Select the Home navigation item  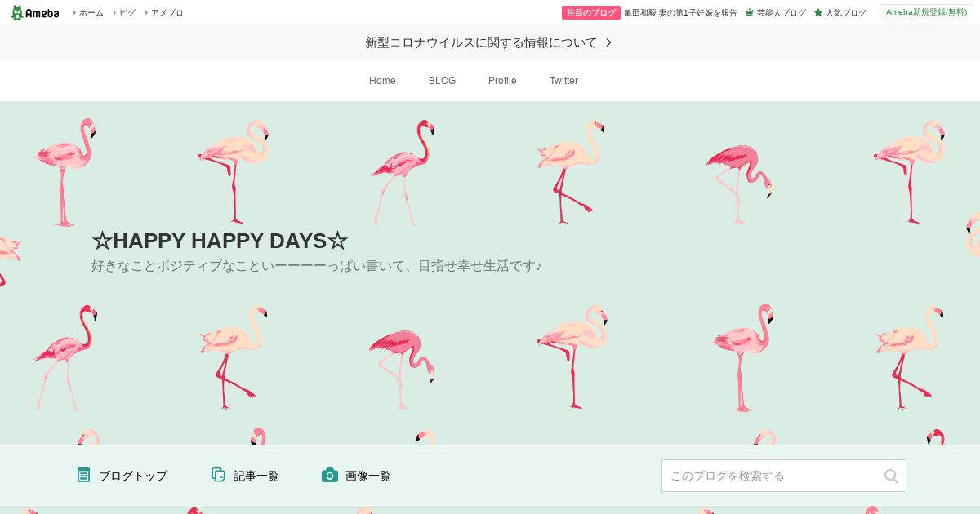click(x=382, y=81)
